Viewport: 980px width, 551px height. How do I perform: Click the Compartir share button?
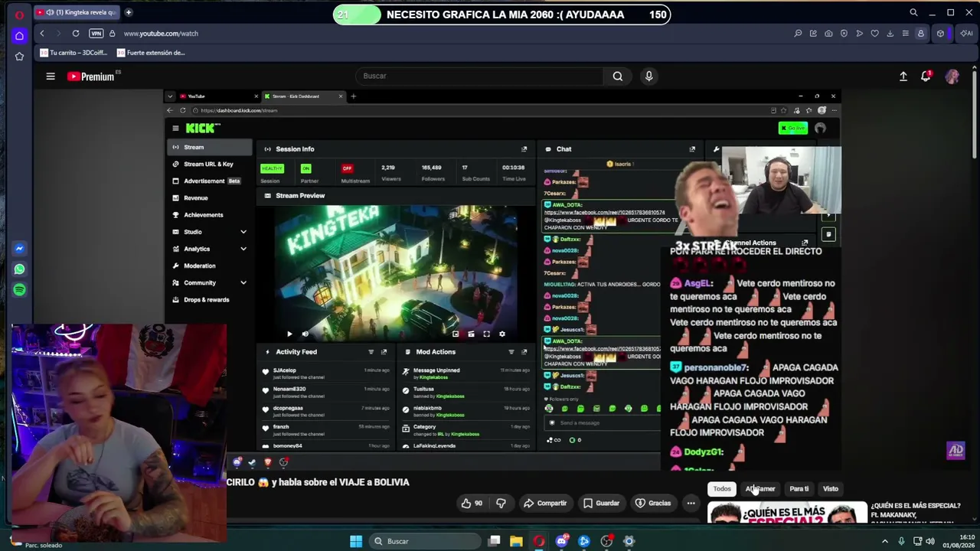click(545, 503)
